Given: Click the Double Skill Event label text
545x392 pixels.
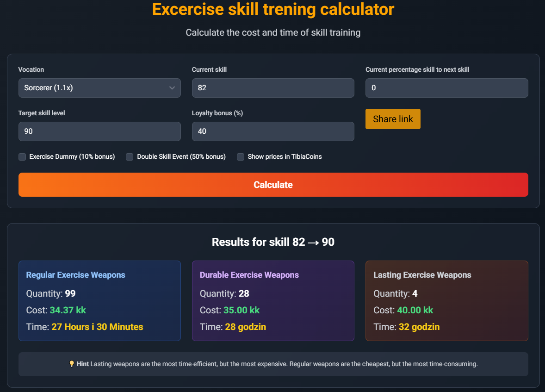Looking at the screenshot, I should tap(181, 157).
